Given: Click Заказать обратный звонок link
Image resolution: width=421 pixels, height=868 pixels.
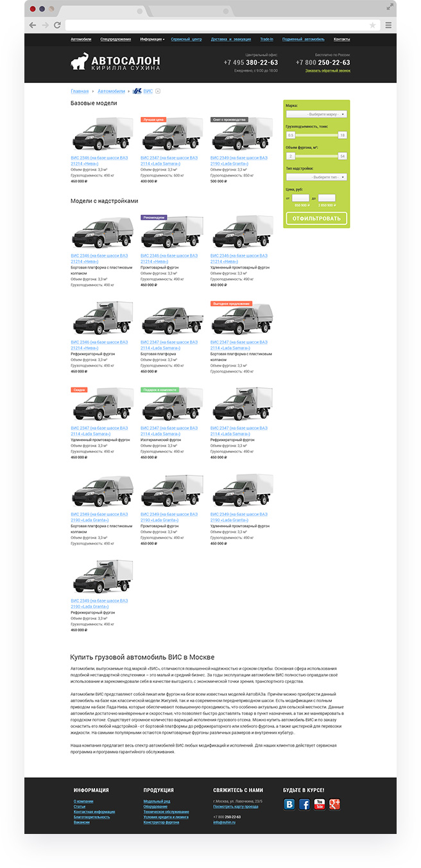Looking at the screenshot, I should [328, 70].
